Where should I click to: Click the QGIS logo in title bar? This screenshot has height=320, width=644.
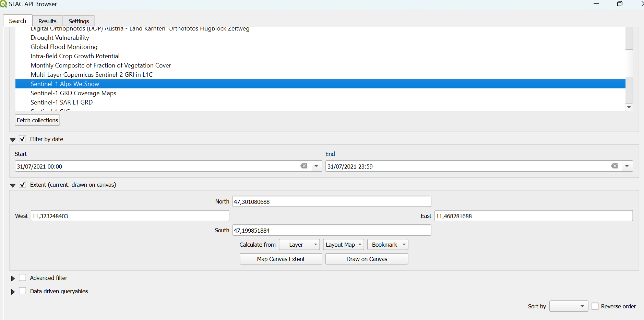pyautogui.click(x=3, y=4)
